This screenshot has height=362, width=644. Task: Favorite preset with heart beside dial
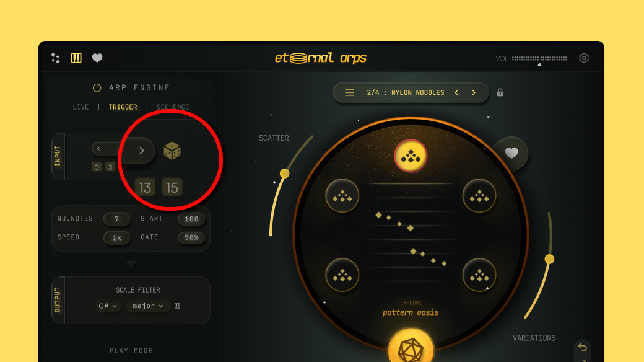tap(511, 153)
